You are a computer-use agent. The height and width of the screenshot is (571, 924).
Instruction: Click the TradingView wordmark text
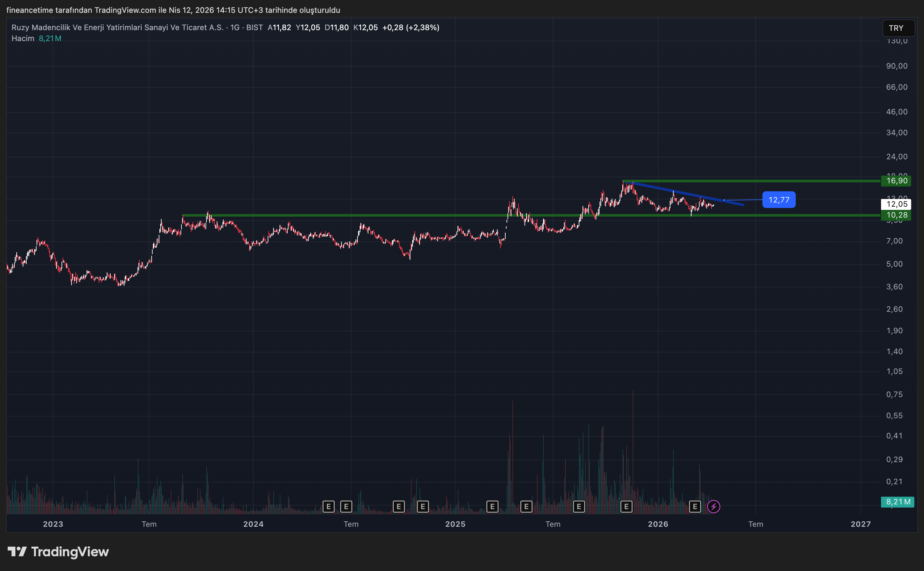70,552
